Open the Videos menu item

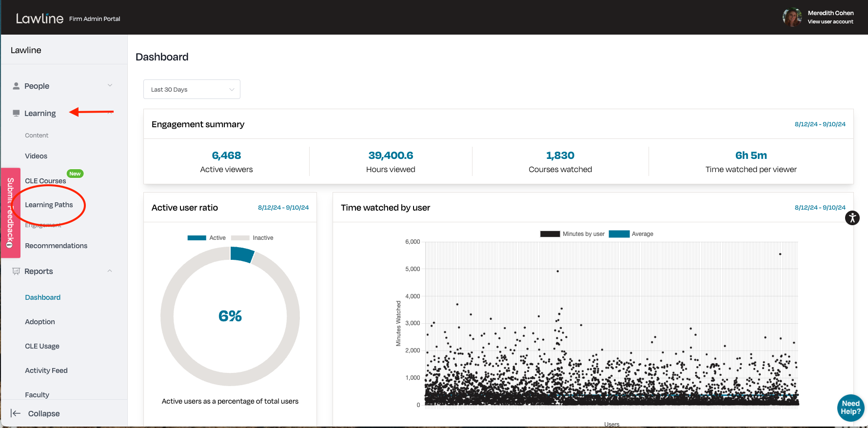point(36,156)
